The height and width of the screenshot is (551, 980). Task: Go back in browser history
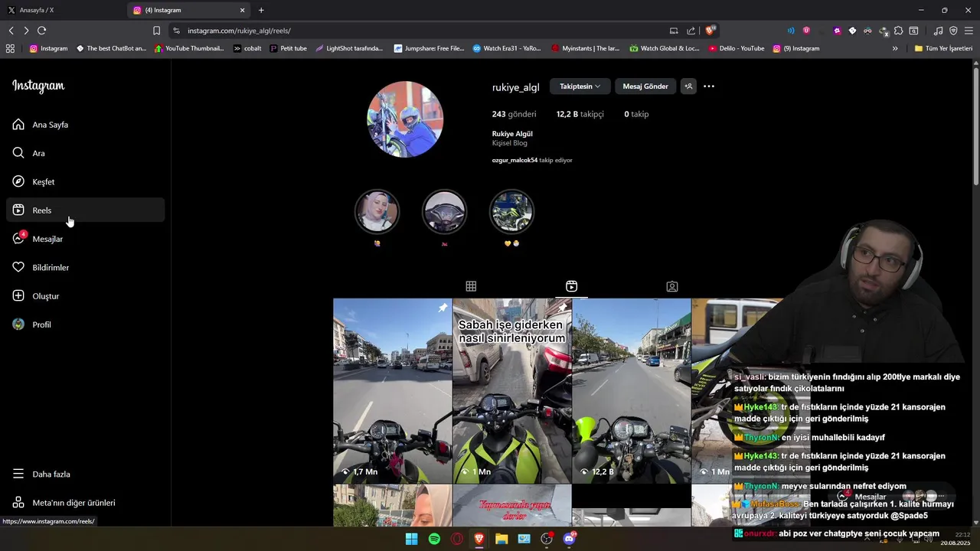11,31
